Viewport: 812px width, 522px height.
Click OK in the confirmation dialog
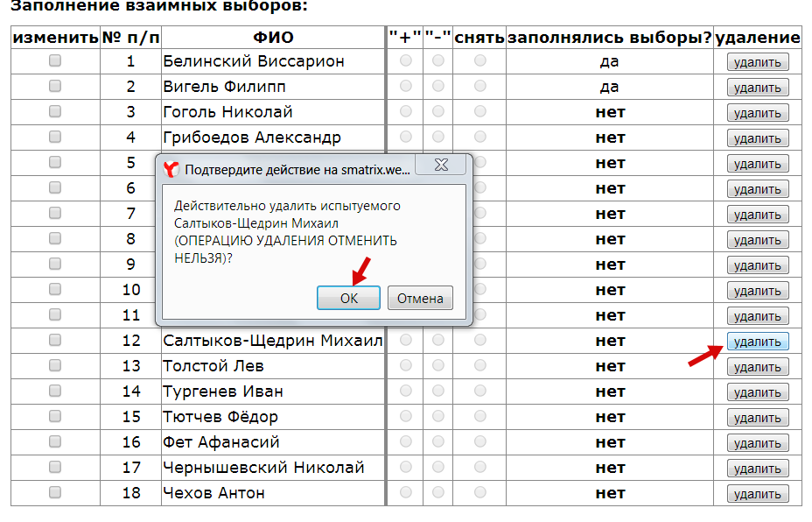pyautogui.click(x=348, y=298)
